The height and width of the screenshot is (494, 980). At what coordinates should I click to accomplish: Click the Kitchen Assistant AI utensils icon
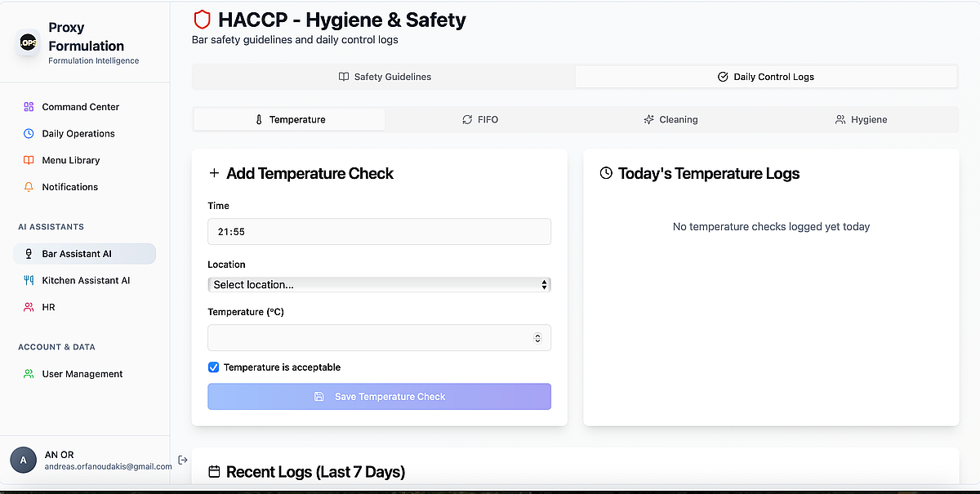29,281
